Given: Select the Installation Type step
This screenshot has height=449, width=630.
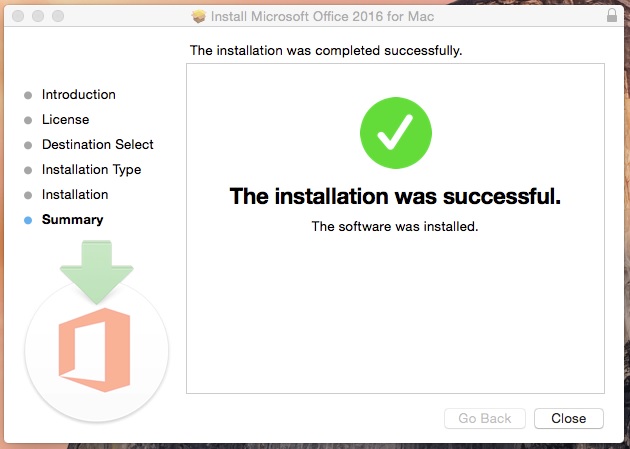Looking at the screenshot, I should pyautogui.click(x=92, y=170).
